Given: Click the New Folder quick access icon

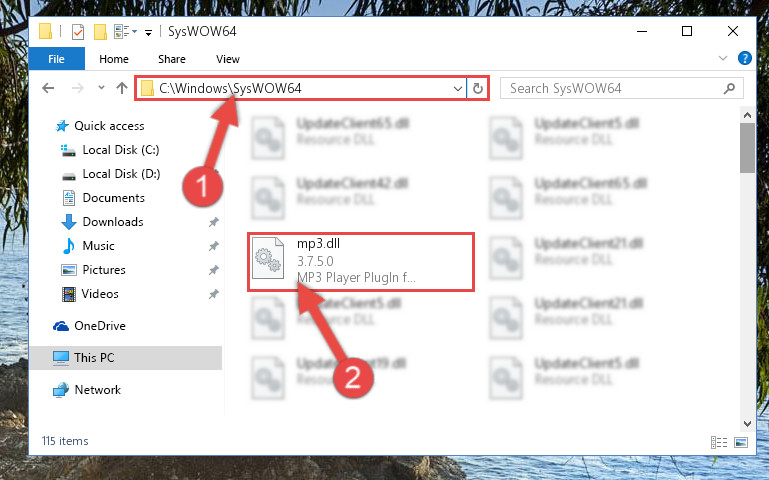Looking at the screenshot, I should pos(100,32).
